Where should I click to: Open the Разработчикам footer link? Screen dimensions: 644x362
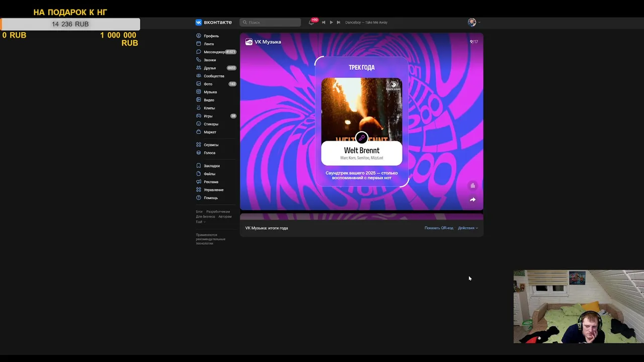(218, 212)
